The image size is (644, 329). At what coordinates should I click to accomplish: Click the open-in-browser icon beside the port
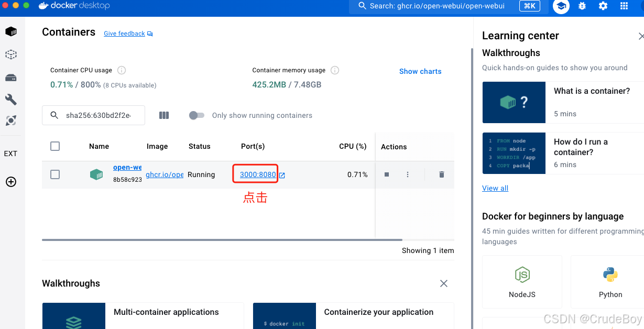[x=282, y=175]
